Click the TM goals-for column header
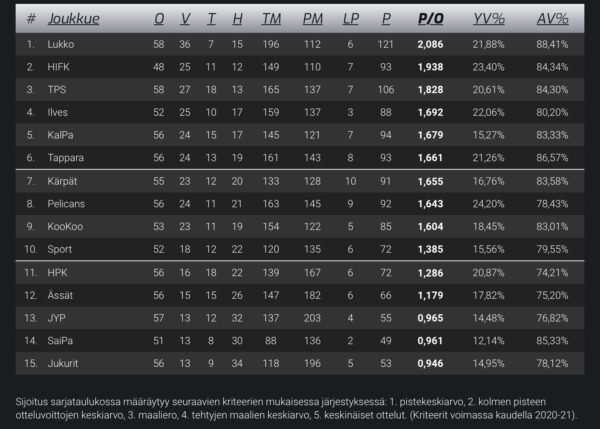The image size is (600, 429). [x=270, y=19]
